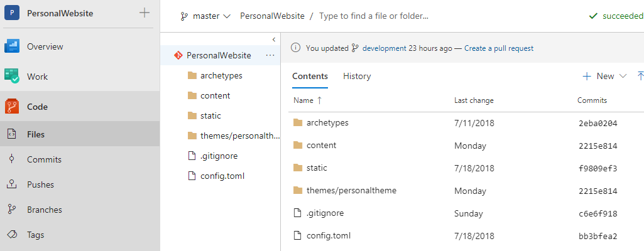Collapse the file tree pane chevron
Image resolution: width=644 pixels, height=251 pixels.
(x=273, y=40)
